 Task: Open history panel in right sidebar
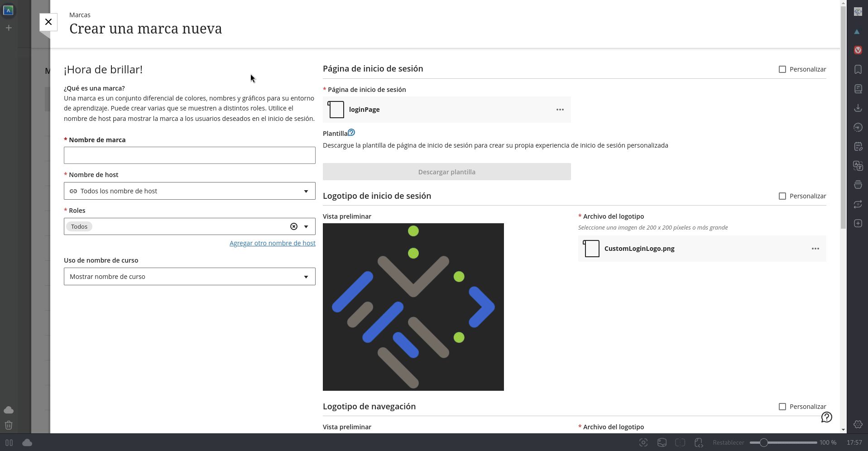tap(858, 127)
